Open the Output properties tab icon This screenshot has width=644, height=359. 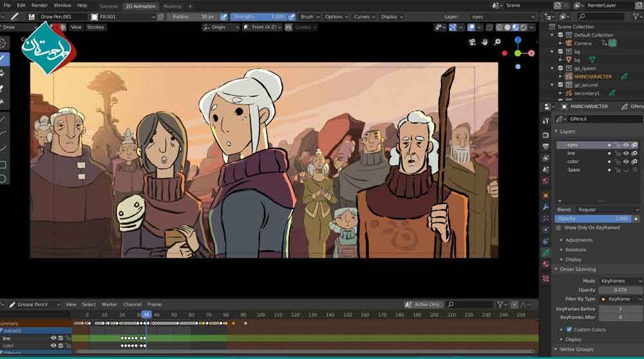tap(545, 146)
